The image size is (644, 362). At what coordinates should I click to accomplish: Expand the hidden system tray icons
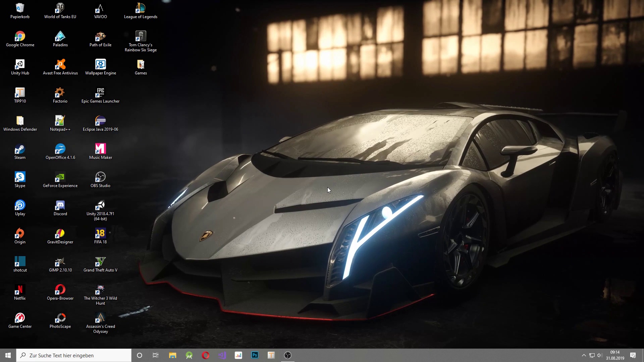coord(584,355)
